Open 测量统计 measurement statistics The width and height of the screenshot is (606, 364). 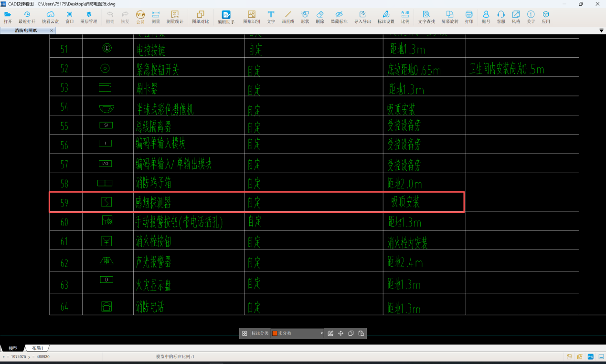174,17
